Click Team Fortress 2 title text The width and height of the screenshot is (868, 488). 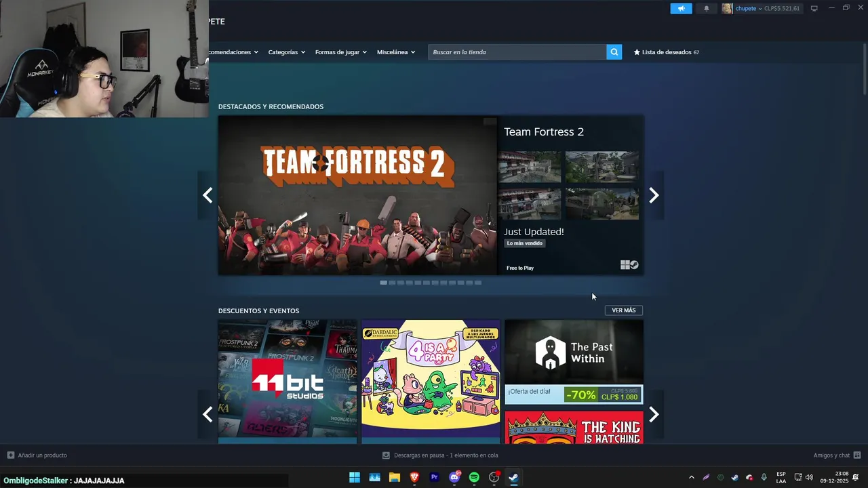click(x=544, y=131)
